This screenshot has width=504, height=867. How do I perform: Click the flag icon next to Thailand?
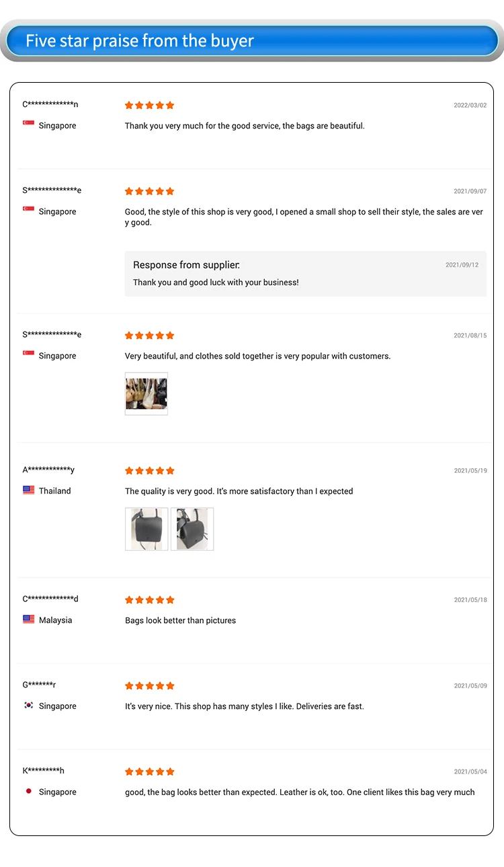pos(28,490)
